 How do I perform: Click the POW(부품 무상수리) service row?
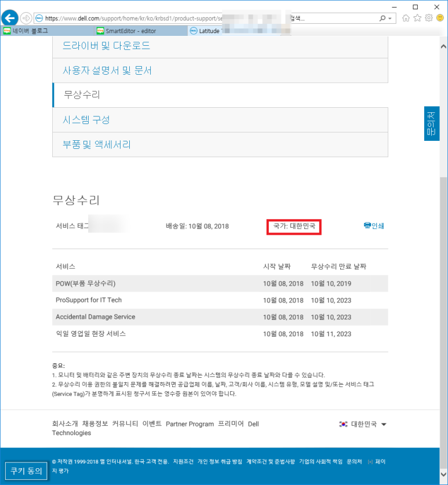point(220,283)
